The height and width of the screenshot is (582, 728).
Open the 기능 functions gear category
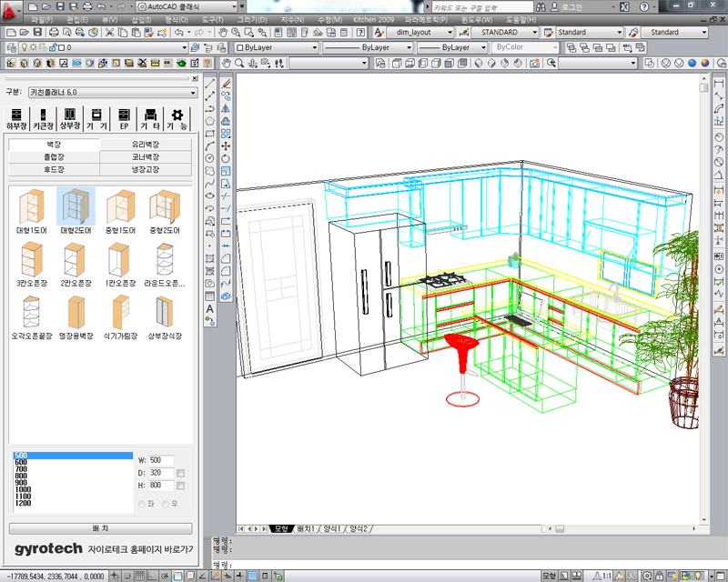[177, 119]
